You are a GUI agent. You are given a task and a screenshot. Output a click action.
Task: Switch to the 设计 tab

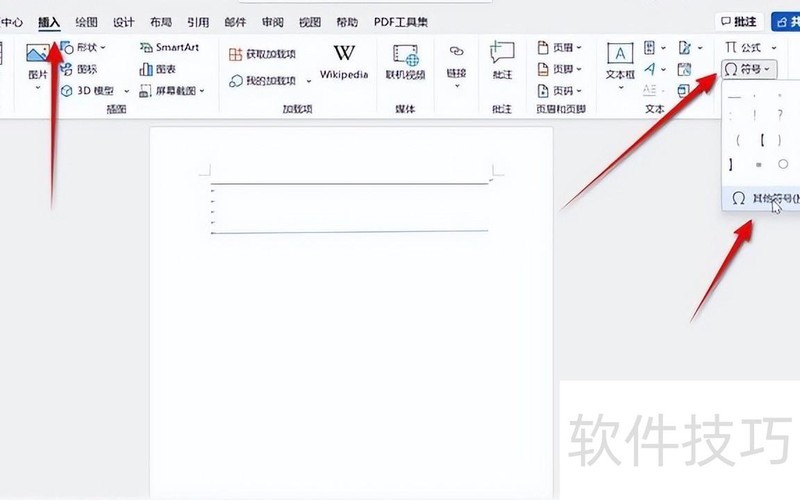click(123, 22)
